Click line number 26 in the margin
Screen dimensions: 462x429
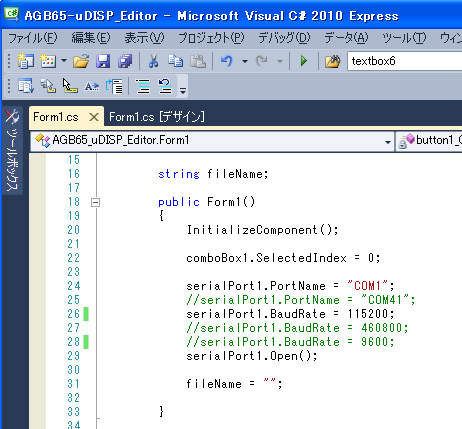click(x=74, y=314)
